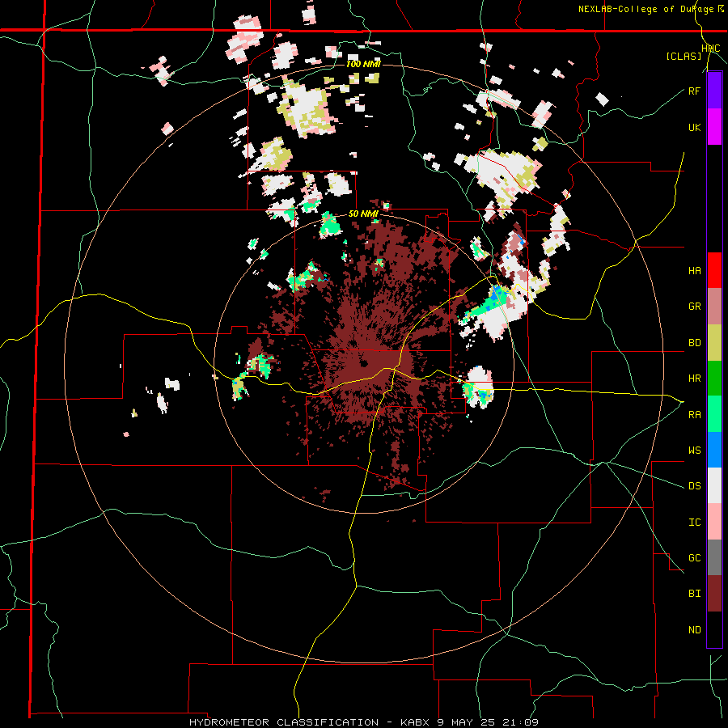Screen dimensions: 728x728
Task: Click the red HA legend color block
Action: coord(714,270)
